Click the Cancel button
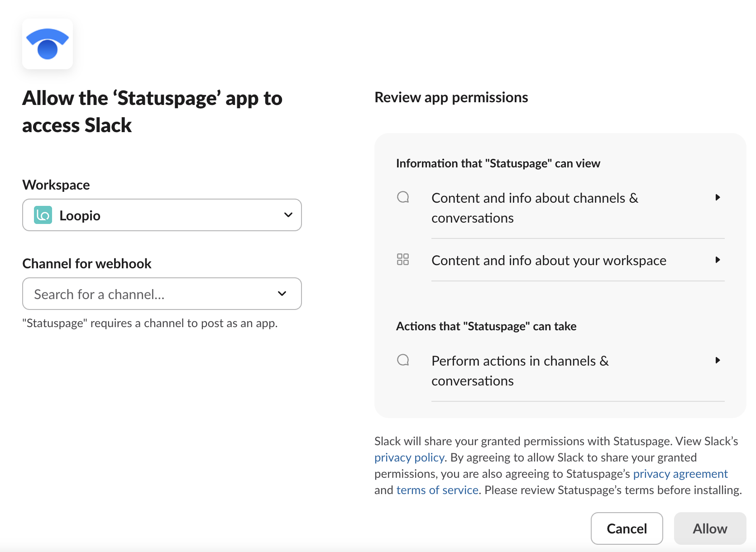 627,528
